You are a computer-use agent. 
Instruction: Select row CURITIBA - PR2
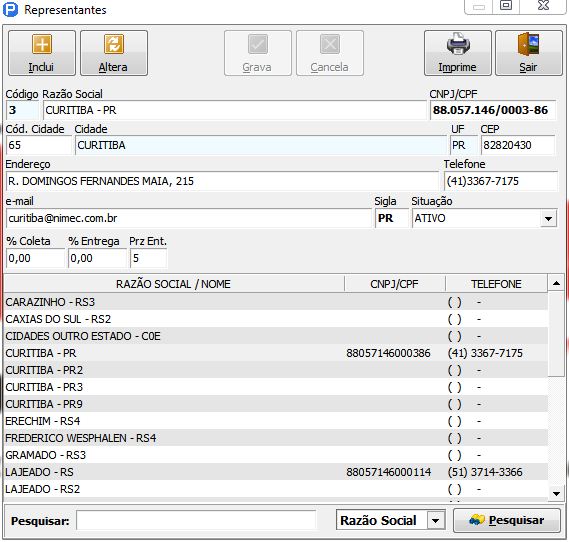coord(275,370)
